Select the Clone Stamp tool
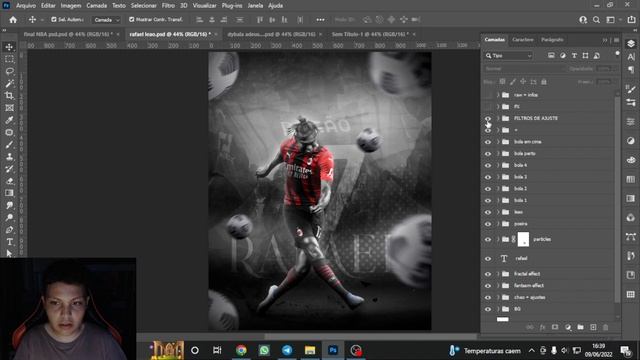The width and height of the screenshot is (640, 360). pos(9,157)
